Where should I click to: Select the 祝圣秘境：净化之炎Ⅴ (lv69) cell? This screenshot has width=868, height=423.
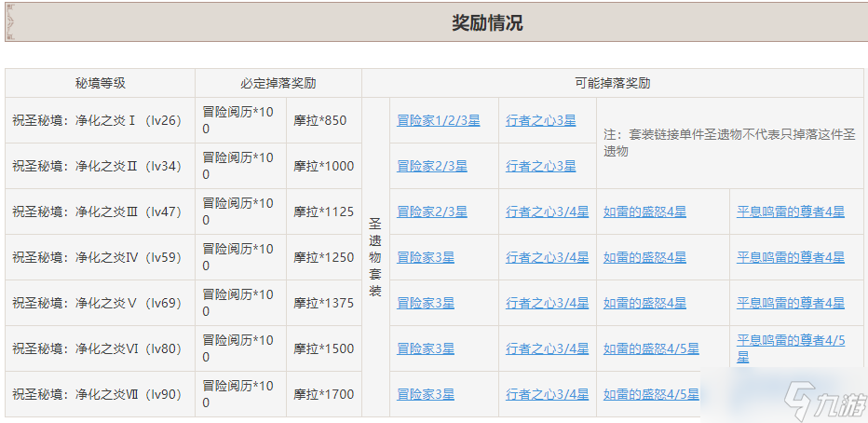[x=101, y=303]
